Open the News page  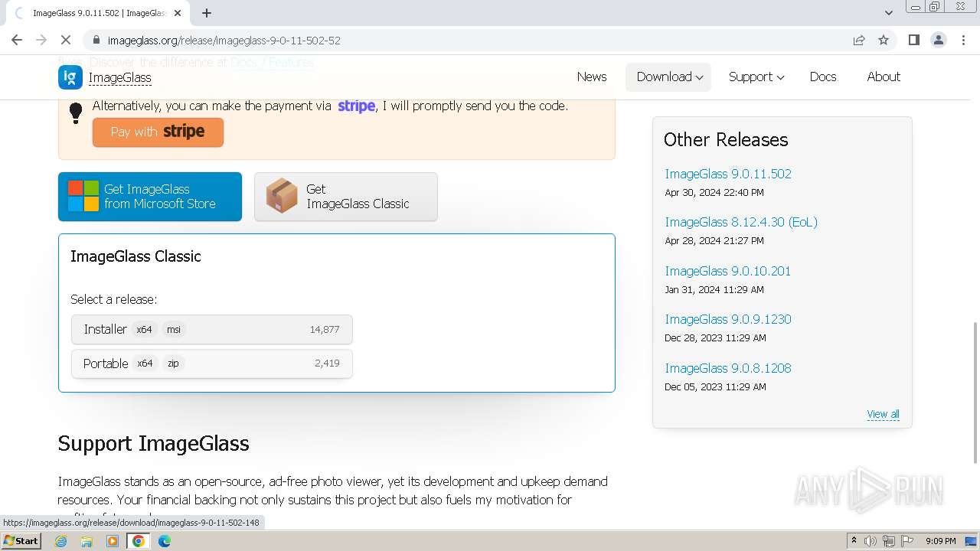pos(592,77)
